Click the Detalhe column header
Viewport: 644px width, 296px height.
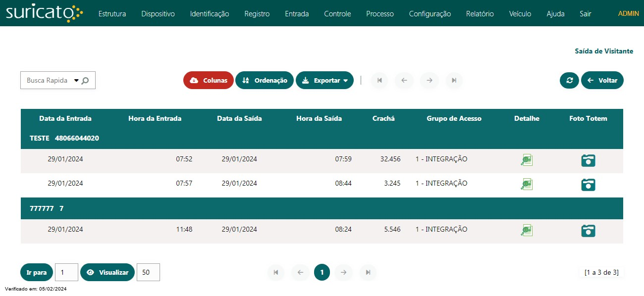(527, 118)
